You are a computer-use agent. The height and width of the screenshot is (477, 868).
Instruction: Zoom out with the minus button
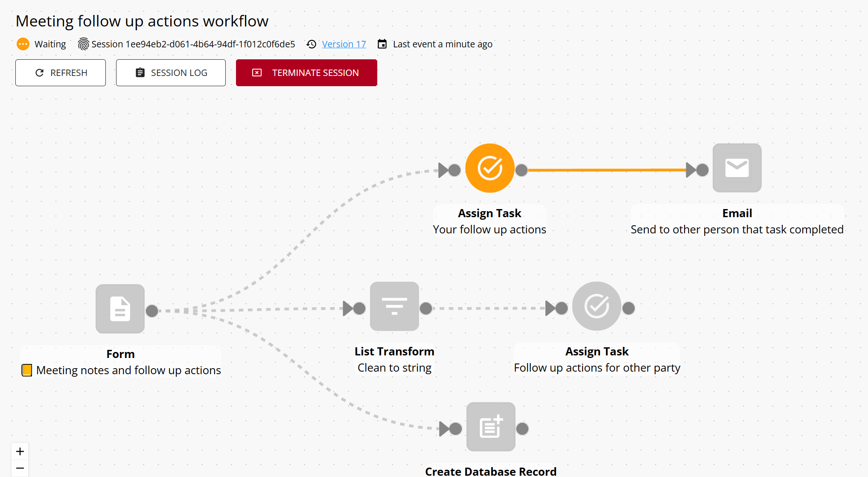[20, 468]
